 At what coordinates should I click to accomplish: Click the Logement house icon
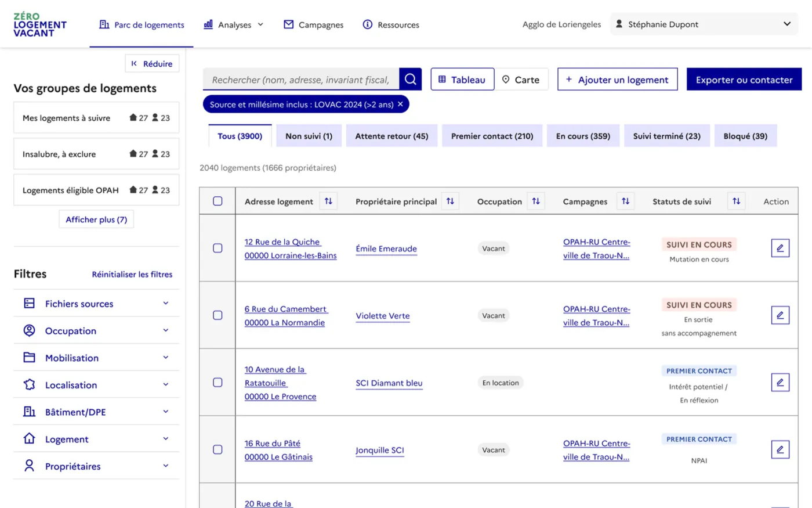click(29, 439)
